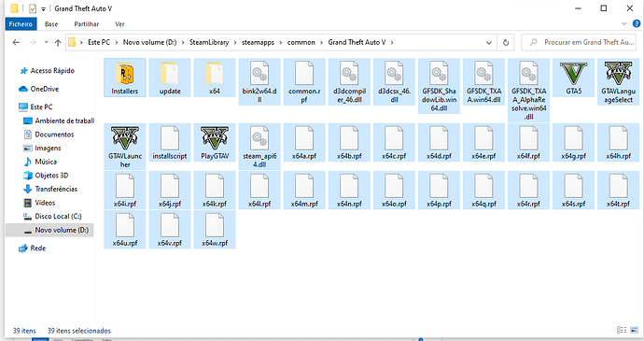Navigate to SteamLibrary in address bar
This screenshot has height=341, width=644.
click(x=209, y=42)
